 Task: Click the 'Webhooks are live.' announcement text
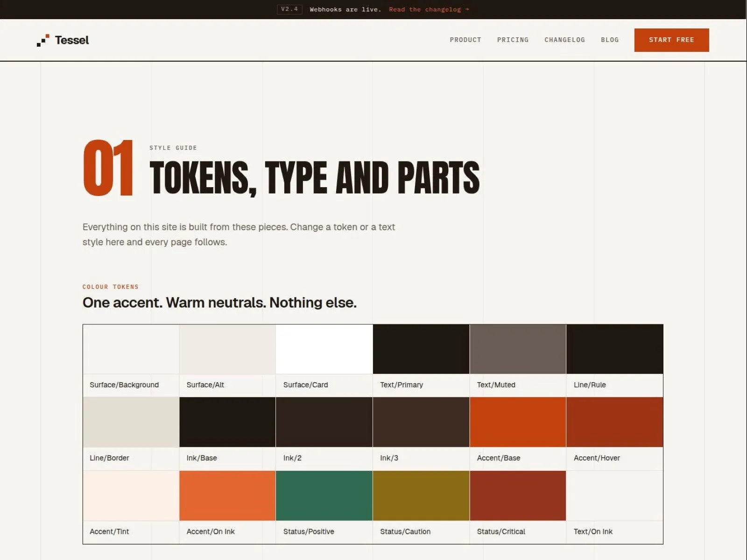tap(345, 9)
